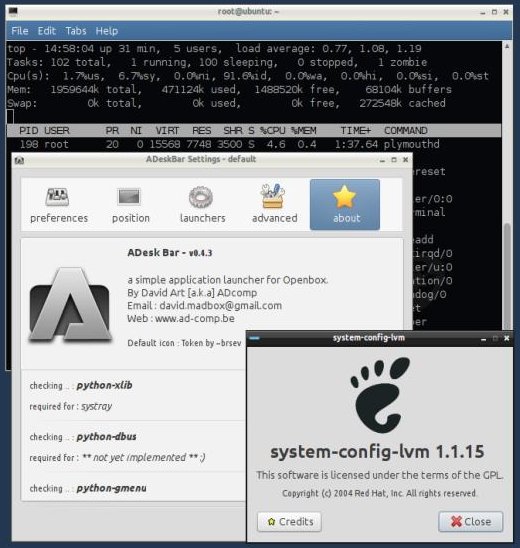Viewport: 520px width, 548px height.
Task: Click the ADeskBar Settings title bar icon
Action: click(x=19, y=160)
